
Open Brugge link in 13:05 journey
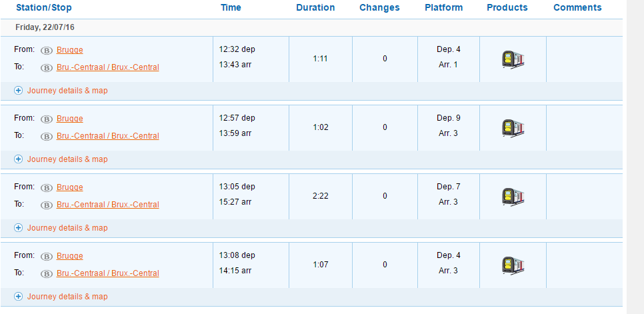pos(70,187)
